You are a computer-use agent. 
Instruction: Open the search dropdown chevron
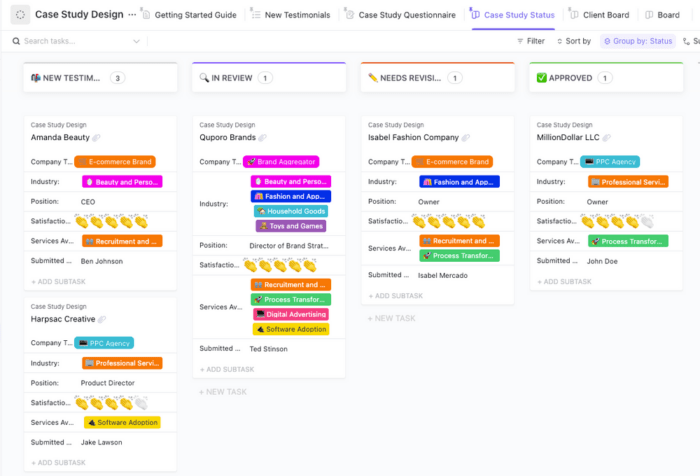137,41
